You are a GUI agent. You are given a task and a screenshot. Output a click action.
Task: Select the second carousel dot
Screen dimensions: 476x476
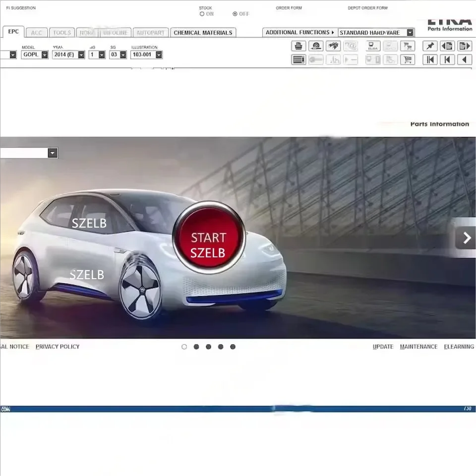click(196, 347)
